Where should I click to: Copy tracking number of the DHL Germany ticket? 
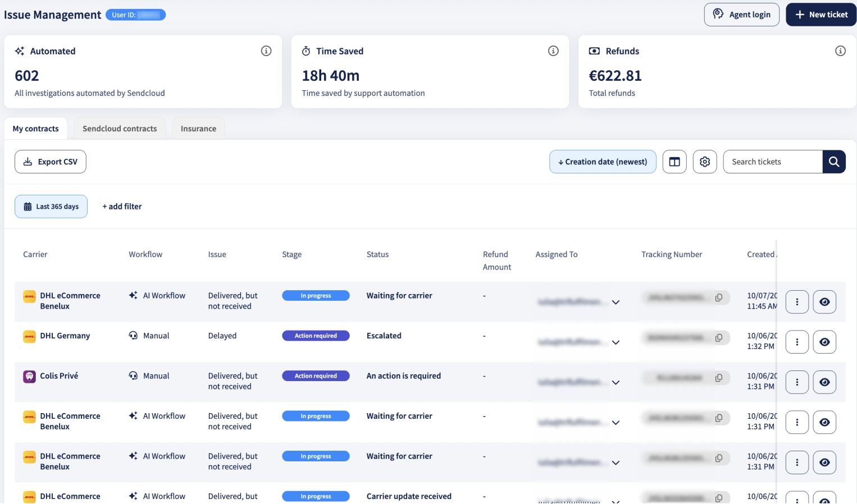tap(719, 338)
